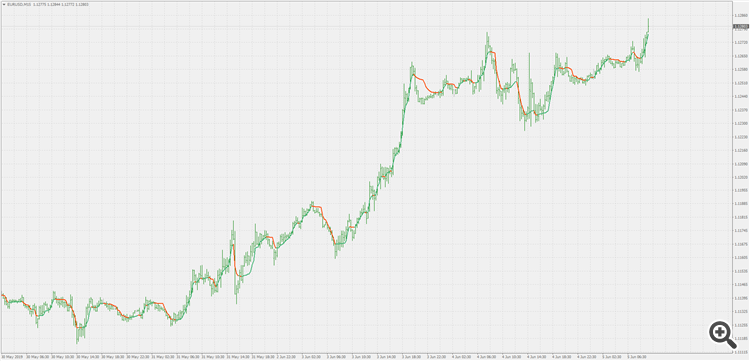Click the 1.12720 price axis label

[x=741, y=43]
